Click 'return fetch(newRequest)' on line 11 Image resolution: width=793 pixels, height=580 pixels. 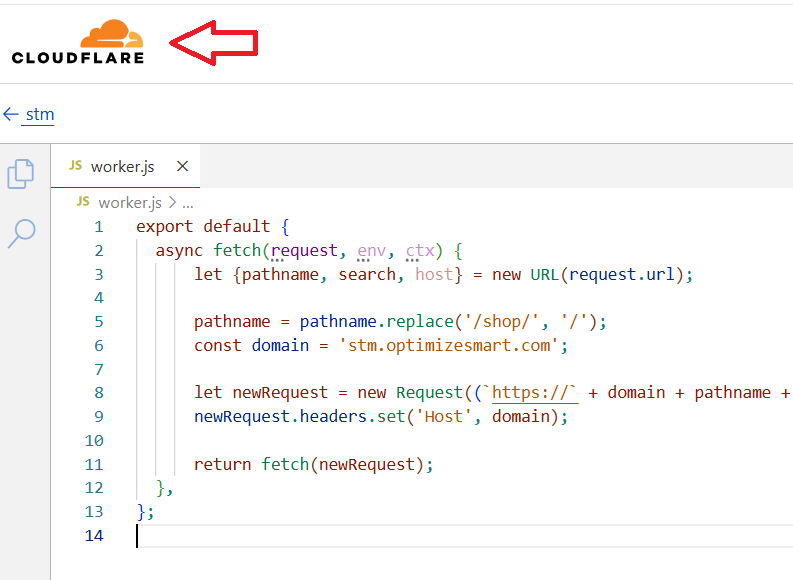pyautogui.click(x=315, y=464)
